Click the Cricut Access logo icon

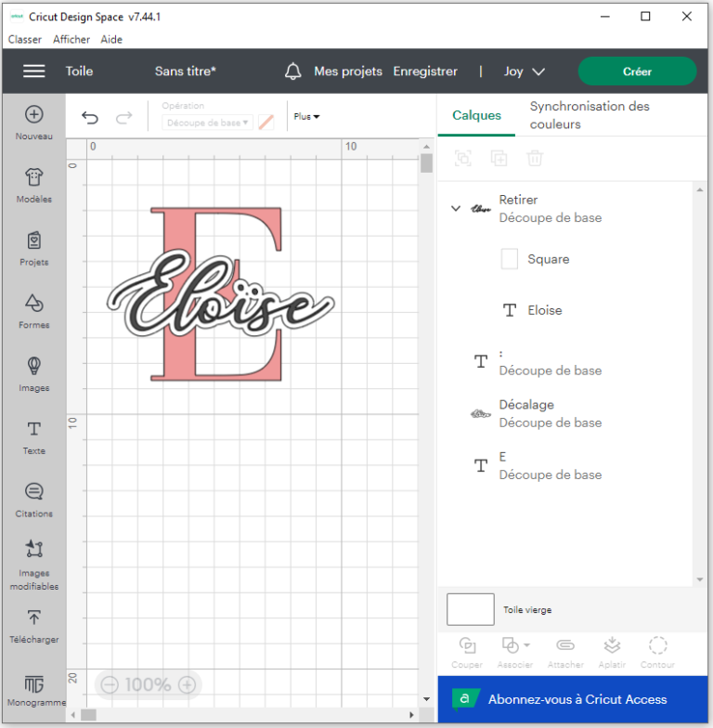464,698
